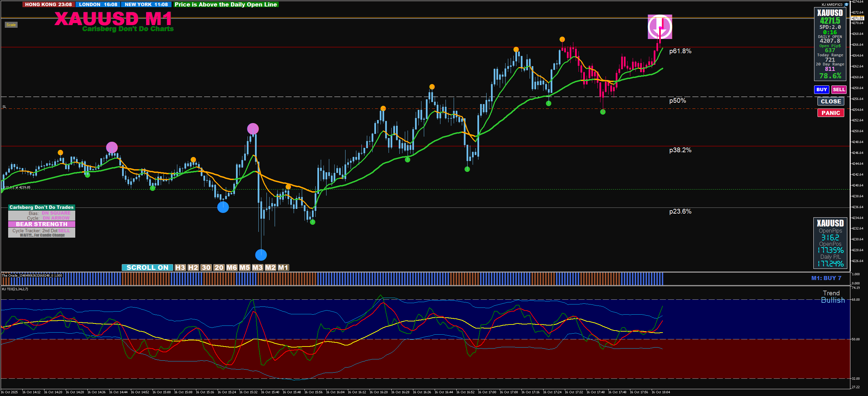Click the CLOSE trades button
Screen dimensions: 868x396
(830, 101)
